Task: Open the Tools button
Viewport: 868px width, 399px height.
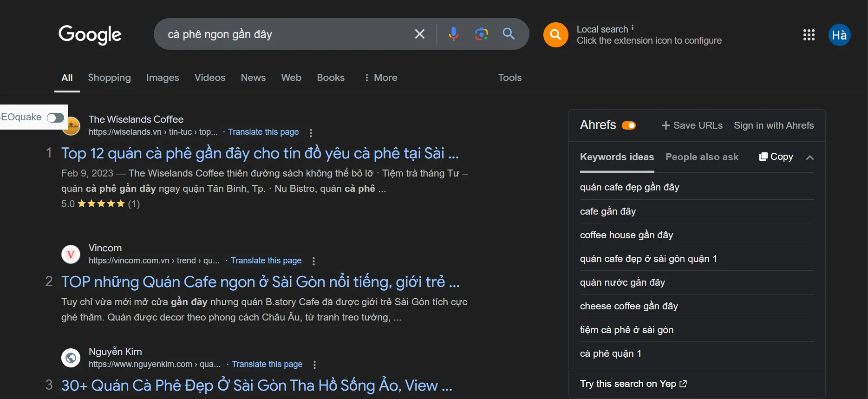Action: click(x=510, y=78)
